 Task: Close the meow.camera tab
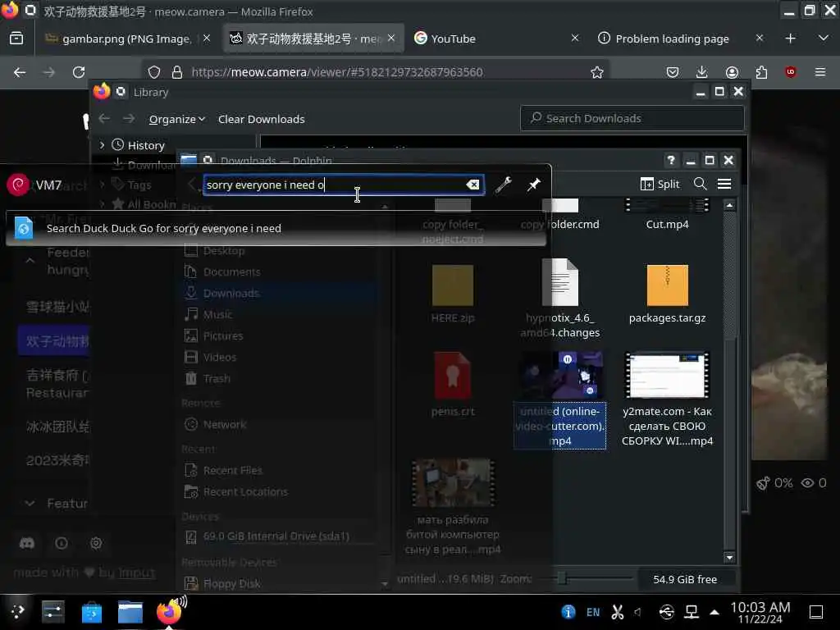[391, 38]
